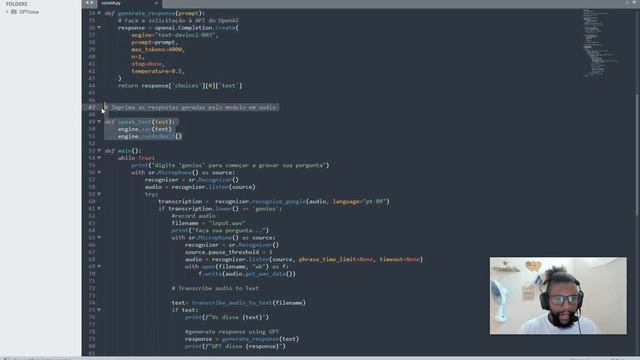Click in the '# Transcribe audio to Text' comment

pyautogui.click(x=215, y=288)
